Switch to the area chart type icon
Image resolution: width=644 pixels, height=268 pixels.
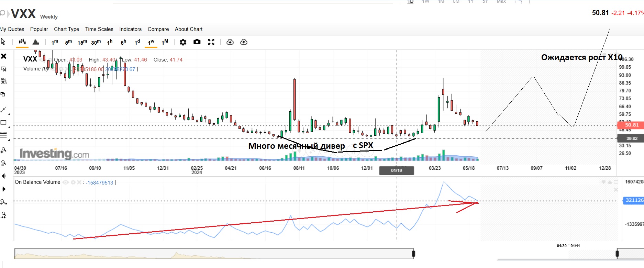(36, 42)
